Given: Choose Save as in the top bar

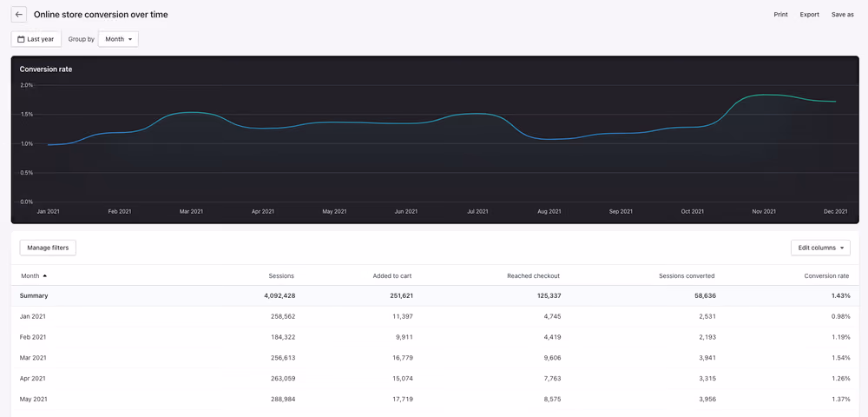Looking at the screenshot, I should [x=843, y=15].
